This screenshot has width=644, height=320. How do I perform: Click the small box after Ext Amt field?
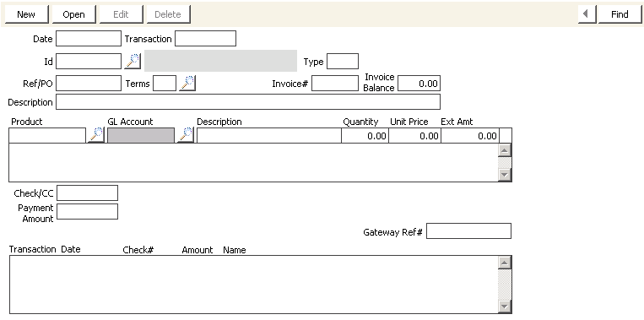506,135
